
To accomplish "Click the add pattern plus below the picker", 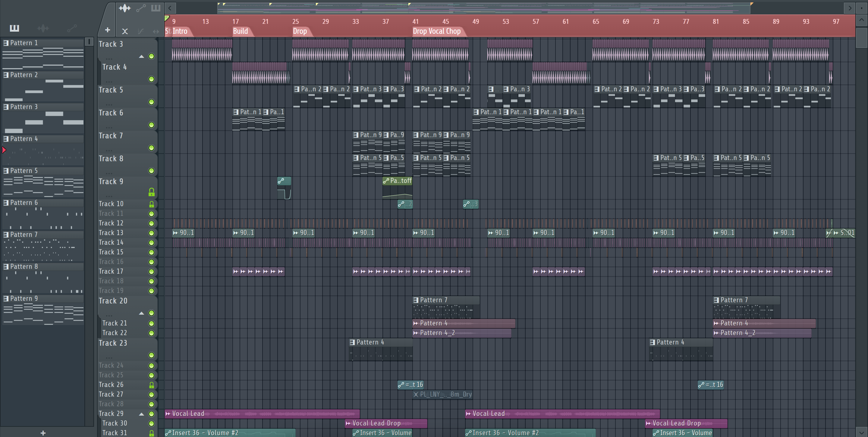I will 43,433.
